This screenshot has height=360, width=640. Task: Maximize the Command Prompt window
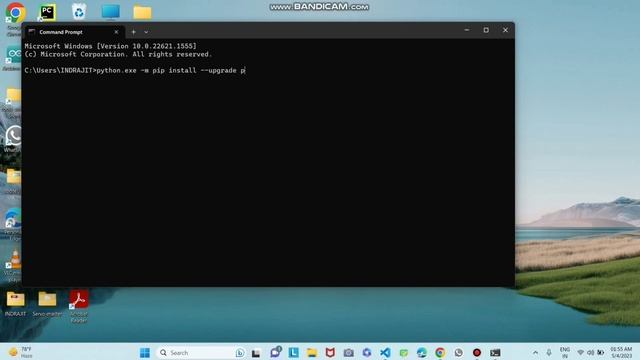(486, 30)
